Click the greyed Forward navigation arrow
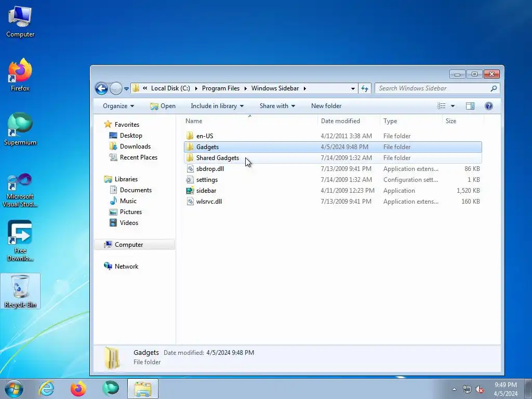The width and height of the screenshot is (532, 399). pyautogui.click(x=116, y=88)
